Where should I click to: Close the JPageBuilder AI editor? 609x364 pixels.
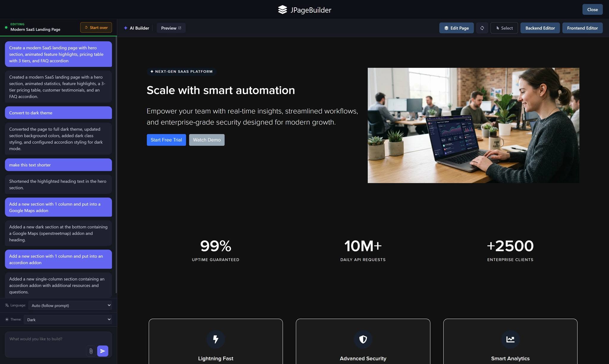point(592,10)
